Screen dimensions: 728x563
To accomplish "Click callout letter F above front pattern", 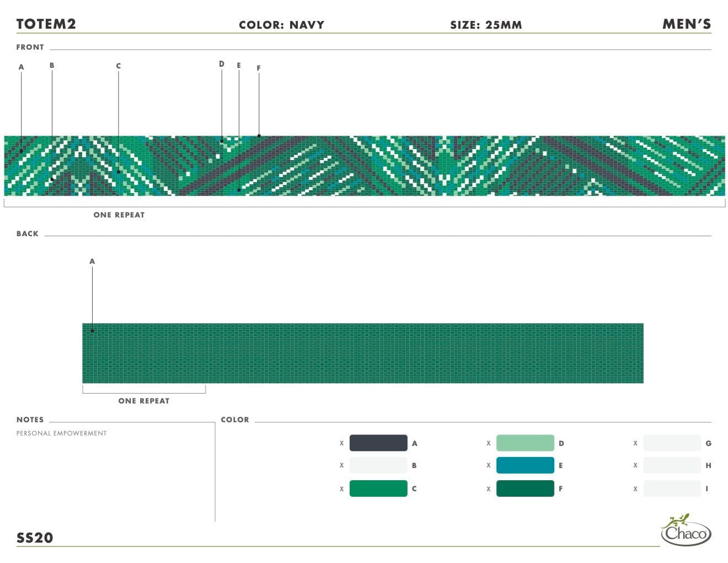I will click(x=259, y=68).
